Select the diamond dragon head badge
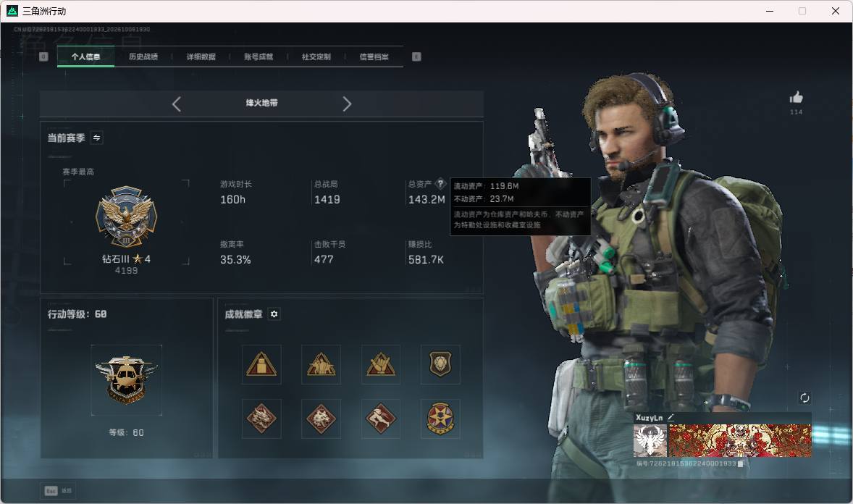 (261, 419)
